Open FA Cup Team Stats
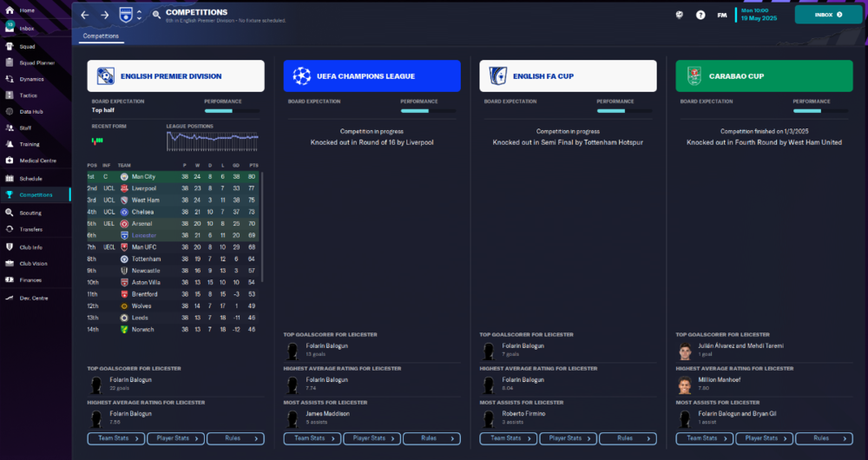 [x=508, y=438]
